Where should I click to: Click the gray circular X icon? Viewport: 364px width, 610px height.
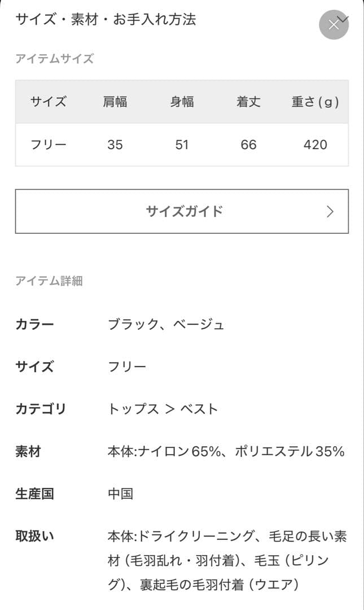click(x=333, y=24)
